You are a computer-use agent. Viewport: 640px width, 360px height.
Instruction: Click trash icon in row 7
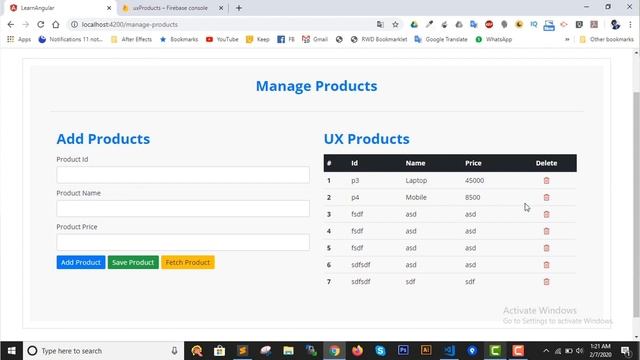pyautogui.click(x=546, y=282)
